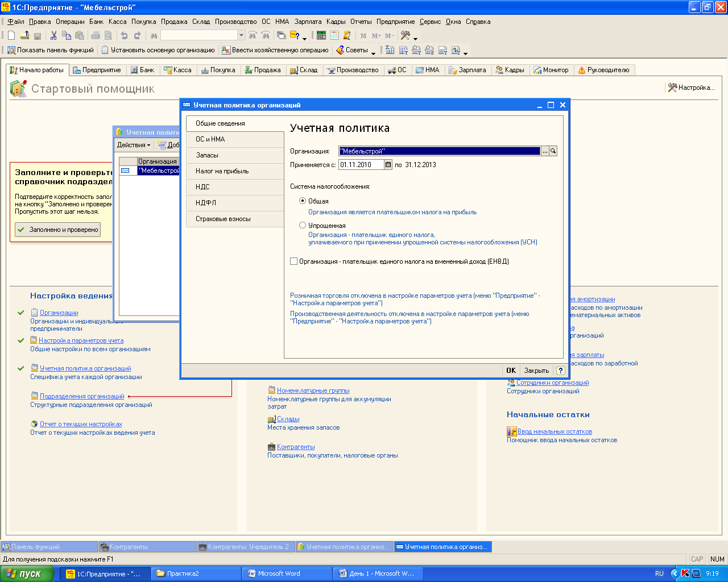Open the calculator icon in the toolbar

coord(321,35)
